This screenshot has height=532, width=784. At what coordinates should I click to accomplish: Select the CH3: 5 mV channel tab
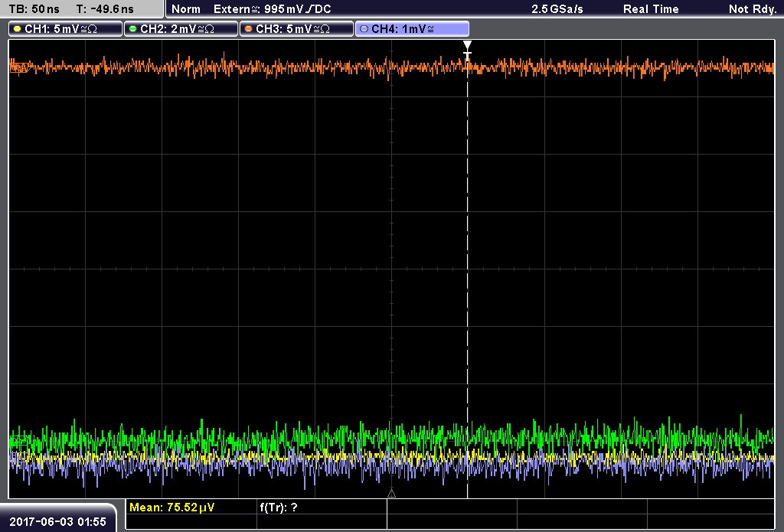point(296,28)
